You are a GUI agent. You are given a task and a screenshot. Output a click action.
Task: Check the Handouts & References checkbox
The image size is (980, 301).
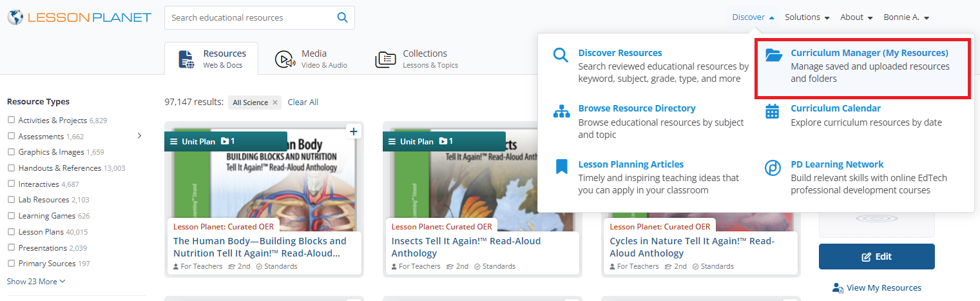11,168
